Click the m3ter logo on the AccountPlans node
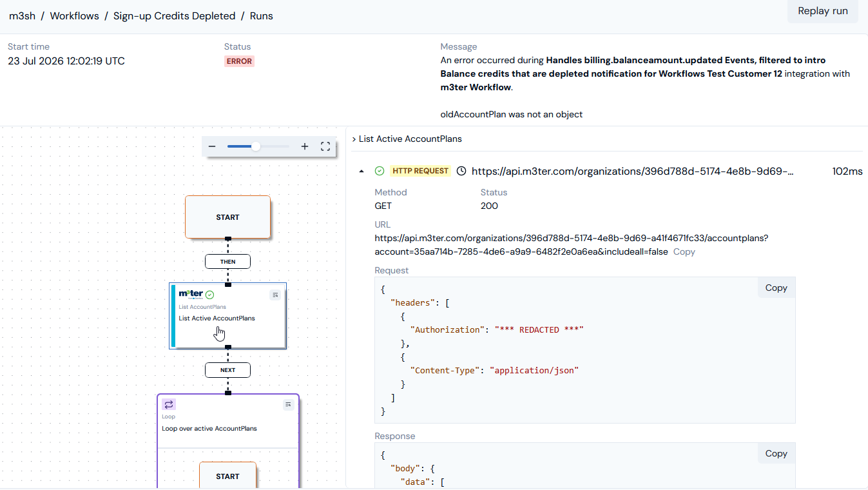The width and height of the screenshot is (868, 490). tap(191, 294)
